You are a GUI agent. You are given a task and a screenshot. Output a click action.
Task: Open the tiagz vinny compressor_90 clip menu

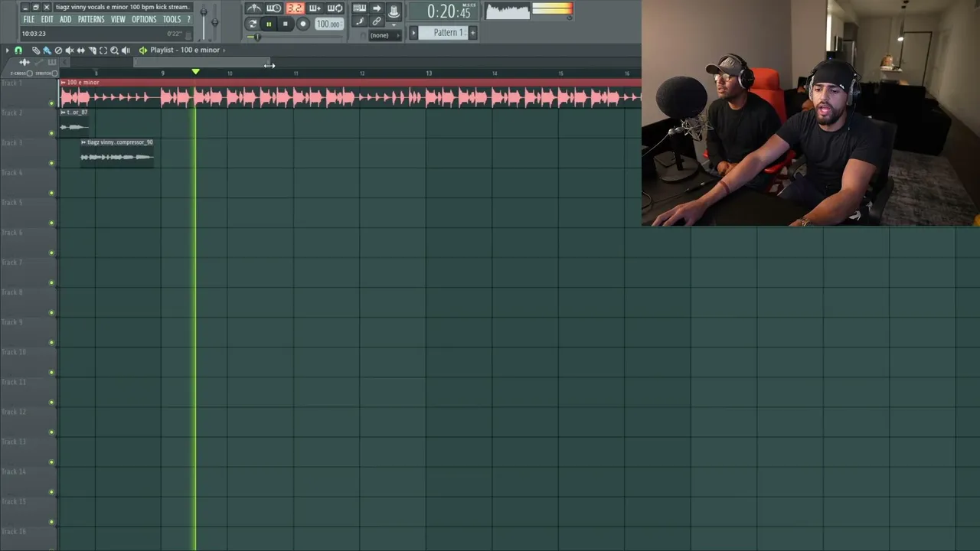(83, 142)
